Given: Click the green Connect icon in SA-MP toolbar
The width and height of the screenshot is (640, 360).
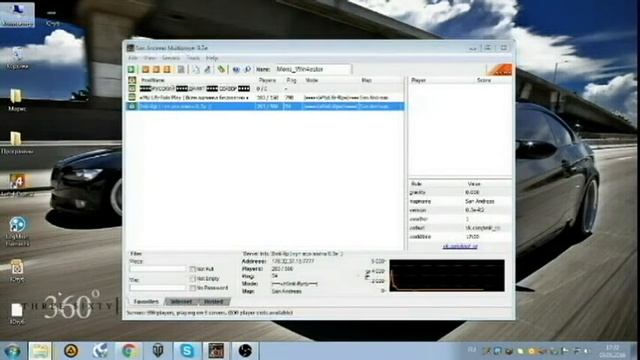Looking at the screenshot, I should coord(131,69).
